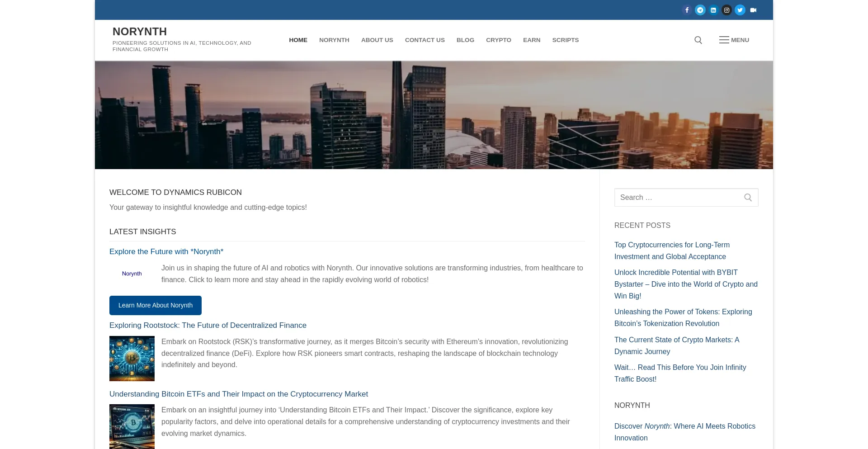Image resolution: width=868 pixels, height=449 pixels.
Task: Open the Telegram social icon
Action: coord(700,10)
